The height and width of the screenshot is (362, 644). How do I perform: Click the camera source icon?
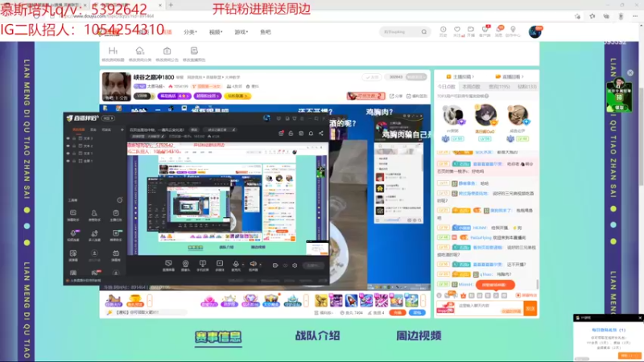pos(185,265)
